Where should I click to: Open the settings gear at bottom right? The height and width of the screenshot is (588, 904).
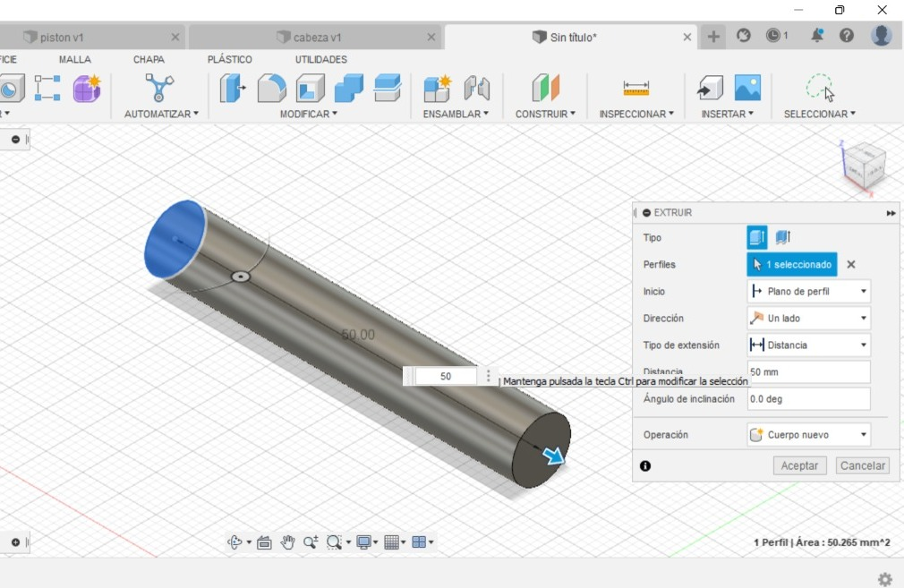click(x=885, y=579)
